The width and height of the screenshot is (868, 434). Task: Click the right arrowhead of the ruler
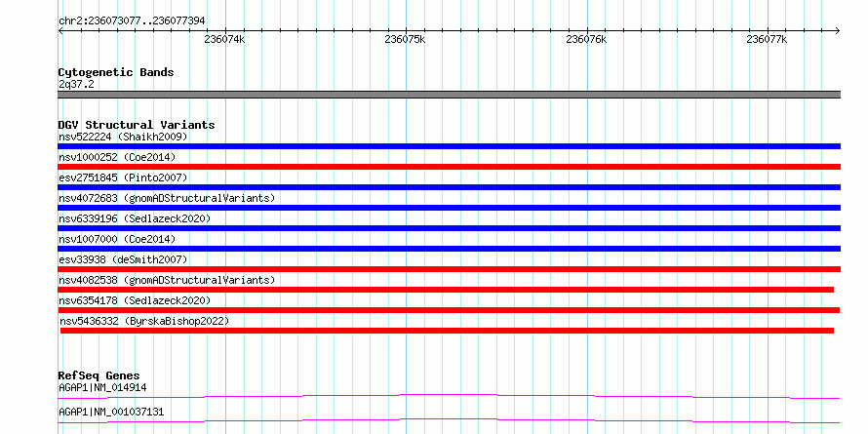pyautogui.click(x=838, y=30)
